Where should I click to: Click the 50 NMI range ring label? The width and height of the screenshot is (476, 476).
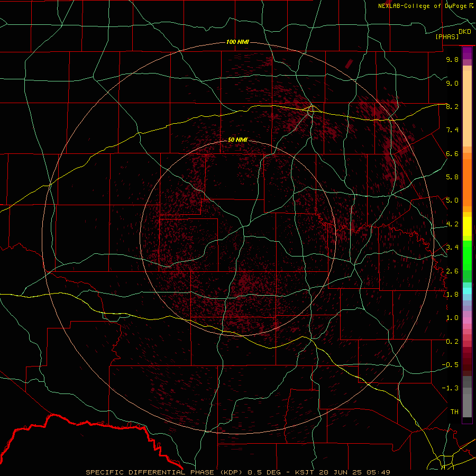point(237,140)
